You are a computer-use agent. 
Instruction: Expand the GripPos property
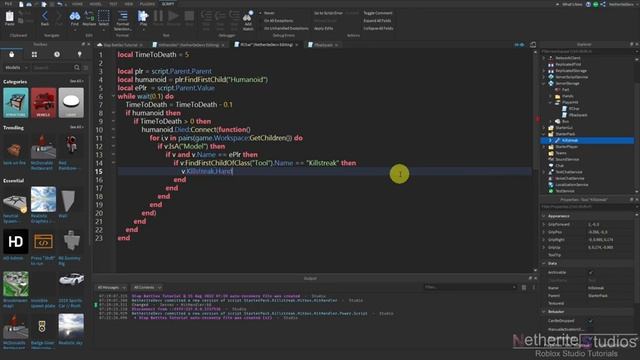coord(544,232)
